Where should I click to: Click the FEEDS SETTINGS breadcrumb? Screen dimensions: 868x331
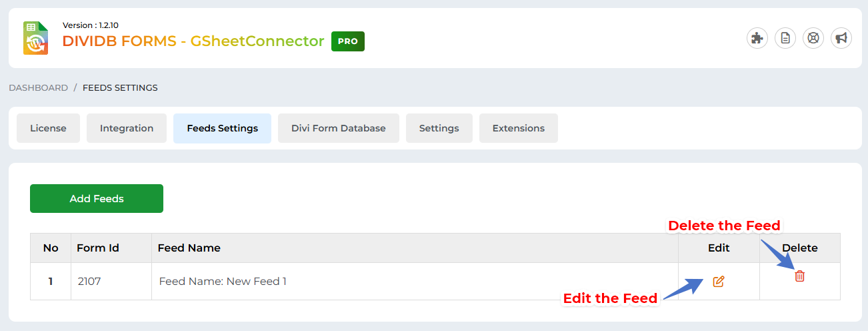click(x=120, y=87)
